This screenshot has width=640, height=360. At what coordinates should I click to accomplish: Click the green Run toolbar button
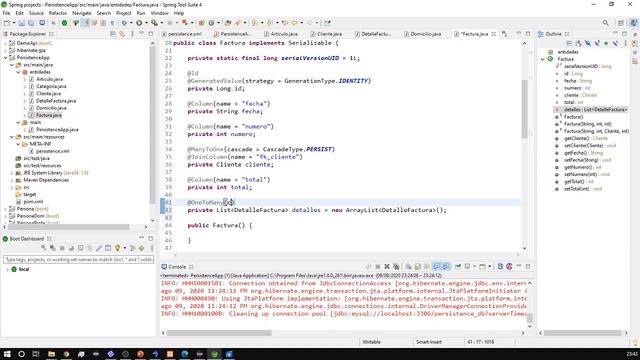[139, 23]
